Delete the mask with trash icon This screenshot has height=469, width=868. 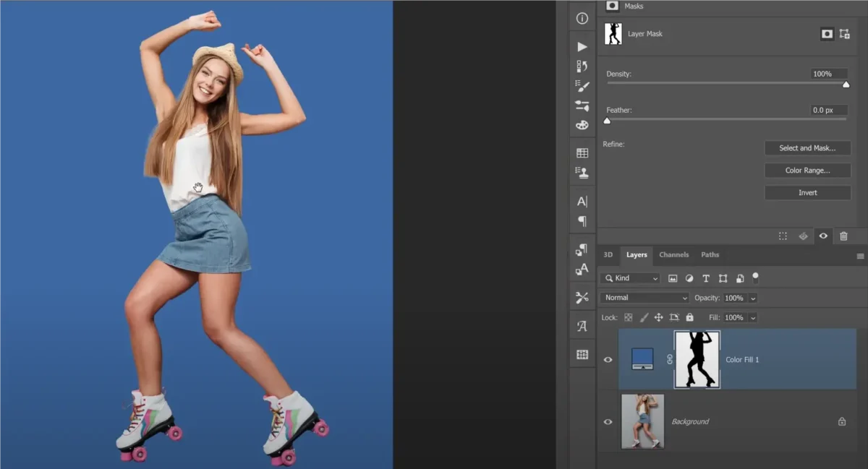click(x=843, y=236)
